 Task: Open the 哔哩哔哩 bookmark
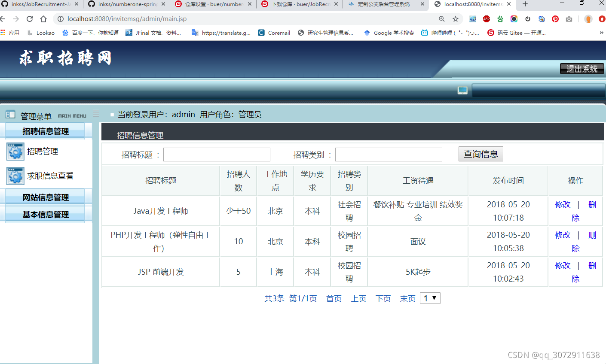tap(450, 33)
